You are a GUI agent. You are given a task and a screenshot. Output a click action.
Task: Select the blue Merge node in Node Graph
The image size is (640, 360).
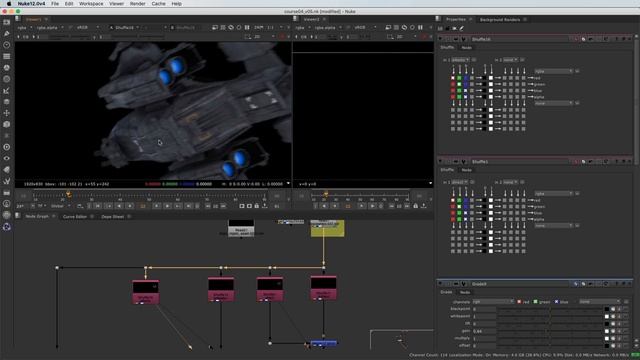(x=324, y=344)
